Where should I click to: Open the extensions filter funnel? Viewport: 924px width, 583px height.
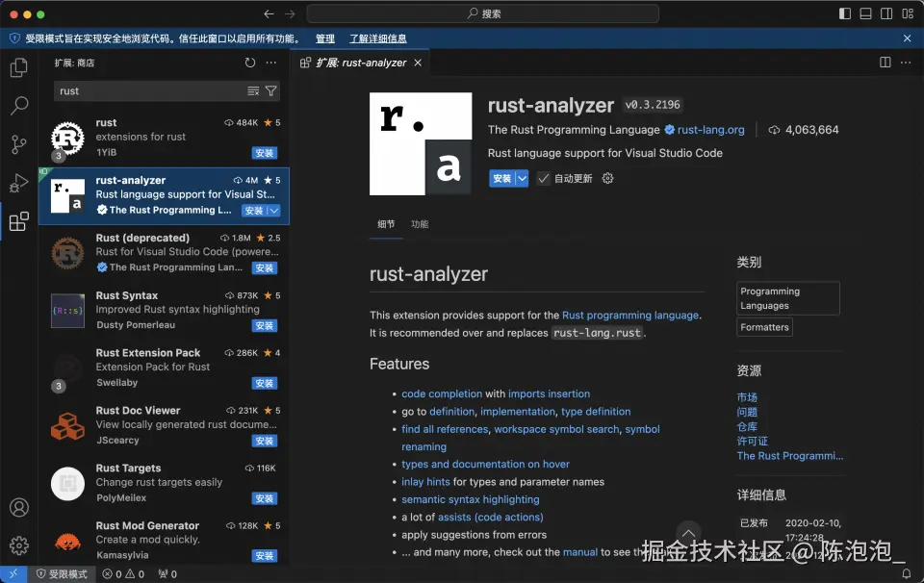271,90
